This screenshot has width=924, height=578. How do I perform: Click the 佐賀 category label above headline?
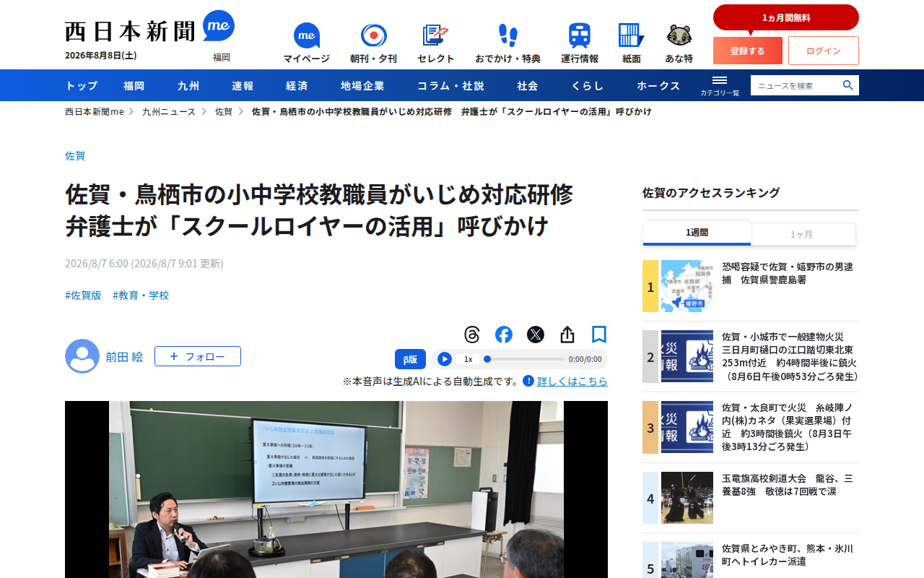pyautogui.click(x=75, y=155)
